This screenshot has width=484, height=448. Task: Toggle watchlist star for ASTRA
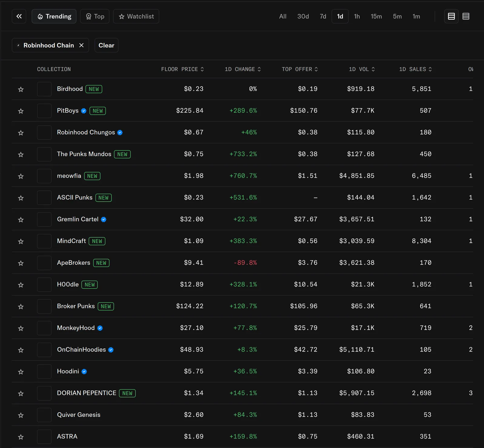point(21,437)
